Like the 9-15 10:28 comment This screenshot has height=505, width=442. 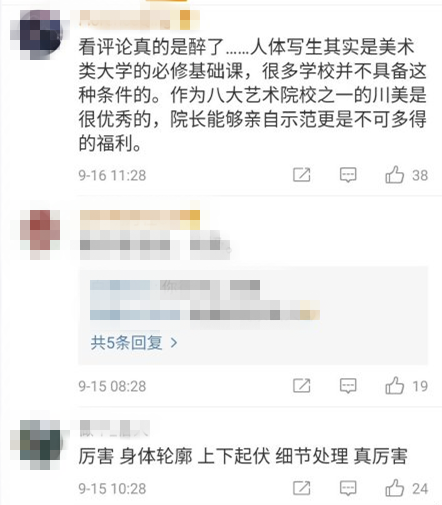coord(395,488)
